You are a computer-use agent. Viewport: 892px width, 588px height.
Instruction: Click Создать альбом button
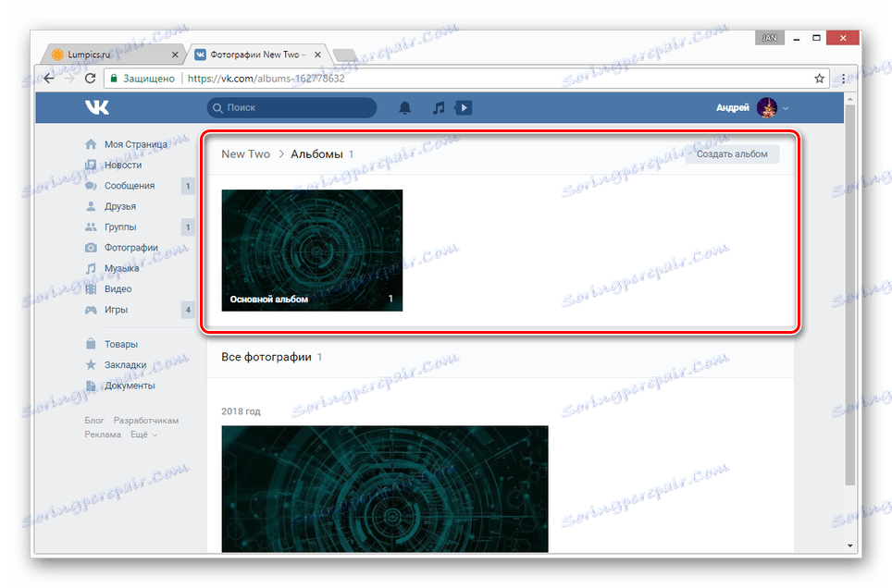pyautogui.click(x=732, y=154)
